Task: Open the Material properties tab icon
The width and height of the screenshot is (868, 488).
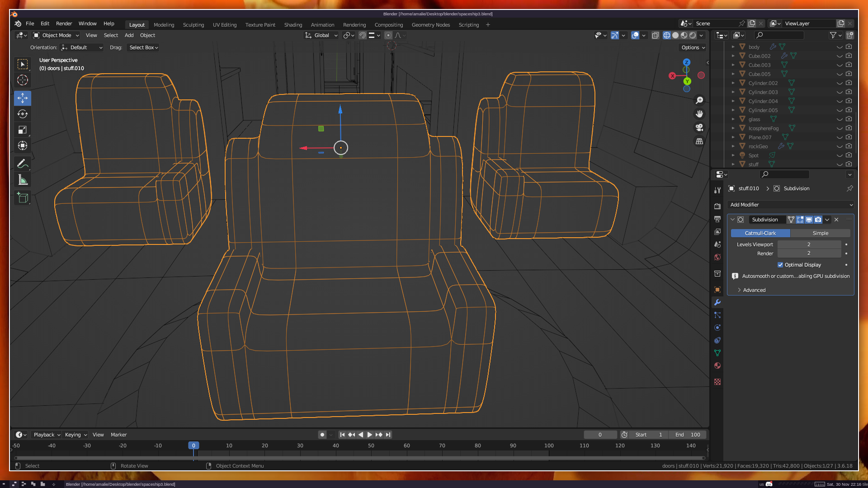Action: tap(717, 366)
